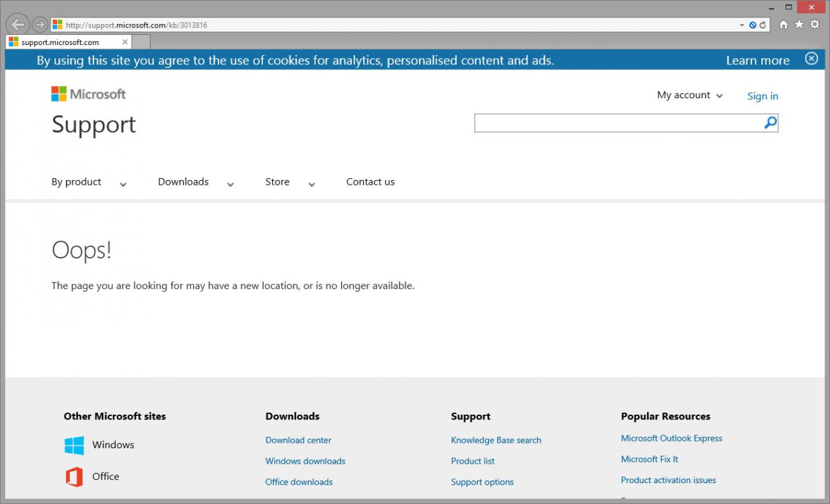The width and height of the screenshot is (830, 504).
Task: Open the browser Home icon
Action: point(784,25)
